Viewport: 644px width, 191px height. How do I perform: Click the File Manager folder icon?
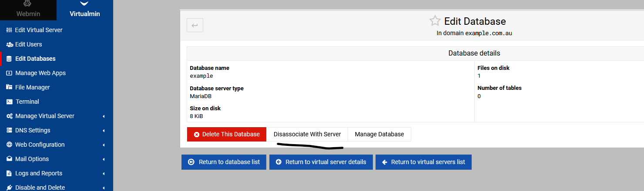[x=9, y=87]
